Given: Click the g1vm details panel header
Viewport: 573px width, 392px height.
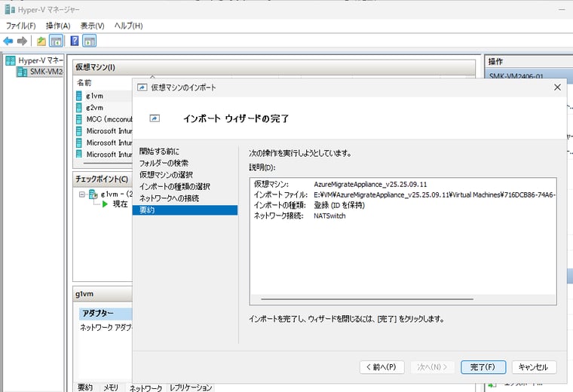Looking at the screenshot, I should pyautogui.click(x=103, y=294).
